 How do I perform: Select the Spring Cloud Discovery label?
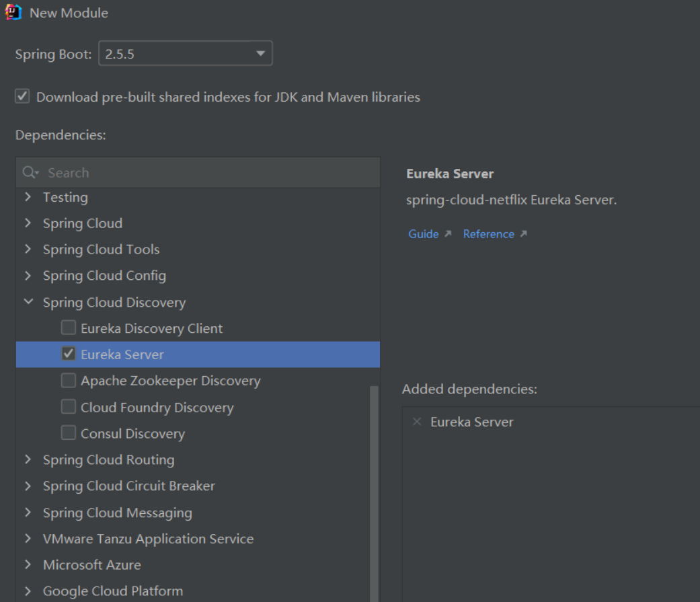tap(114, 303)
